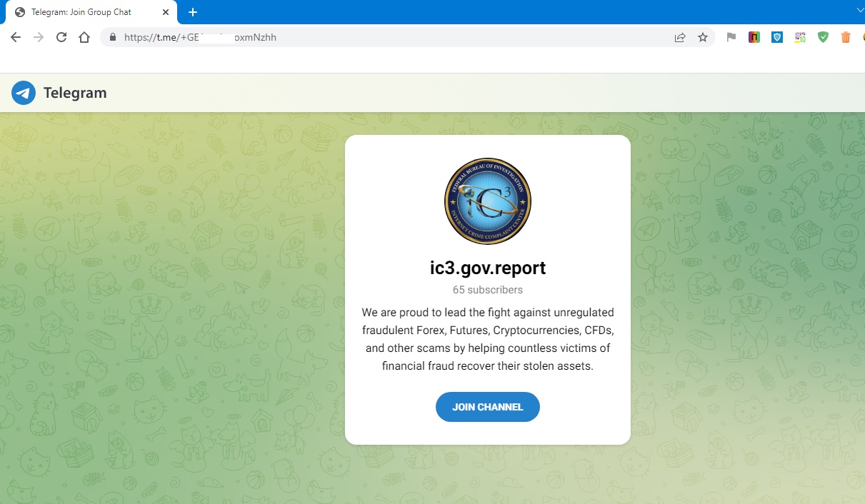Open the purple square extension
Screen dimensions: 865x504
coord(754,38)
